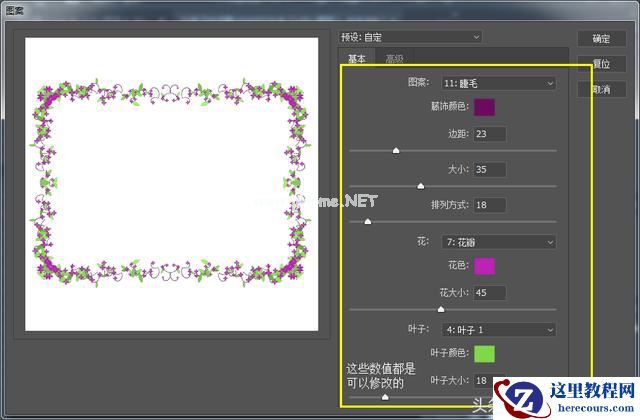Pick the green 叶子颜色 leaf color swatch
Viewport: 640px width, 420px height.
[484, 354]
